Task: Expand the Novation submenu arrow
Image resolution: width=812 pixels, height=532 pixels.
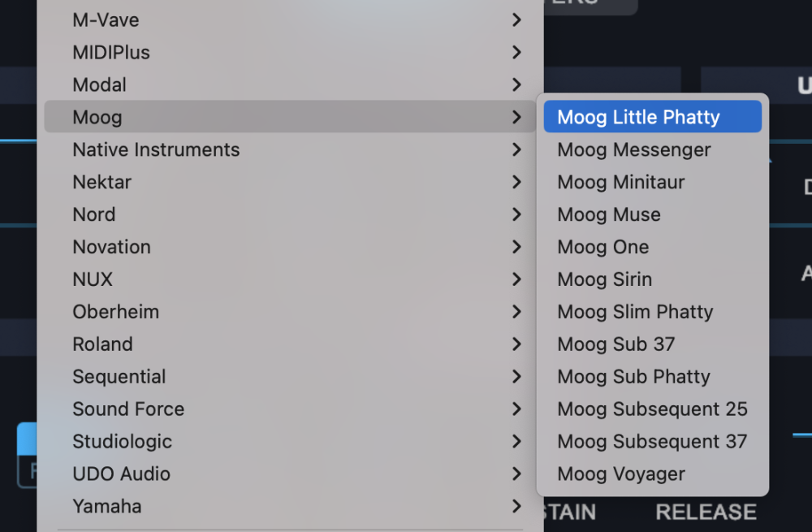Action: (x=517, y=247)
